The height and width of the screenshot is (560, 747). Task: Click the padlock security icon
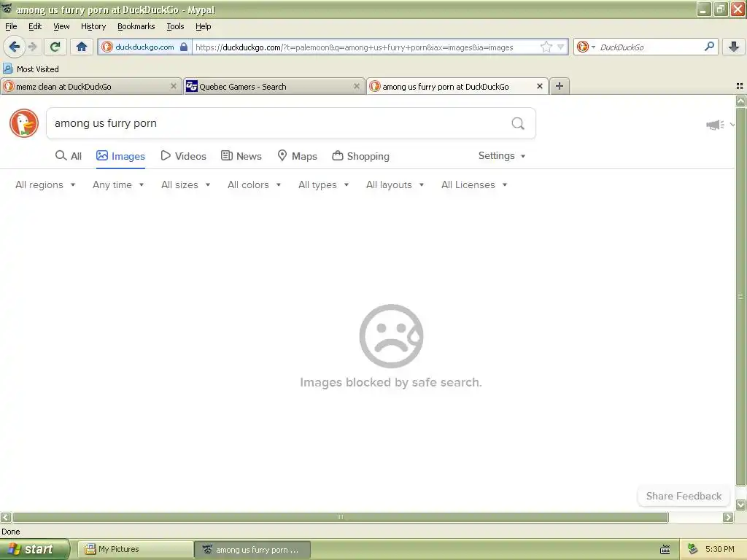[x=183, y=47]
